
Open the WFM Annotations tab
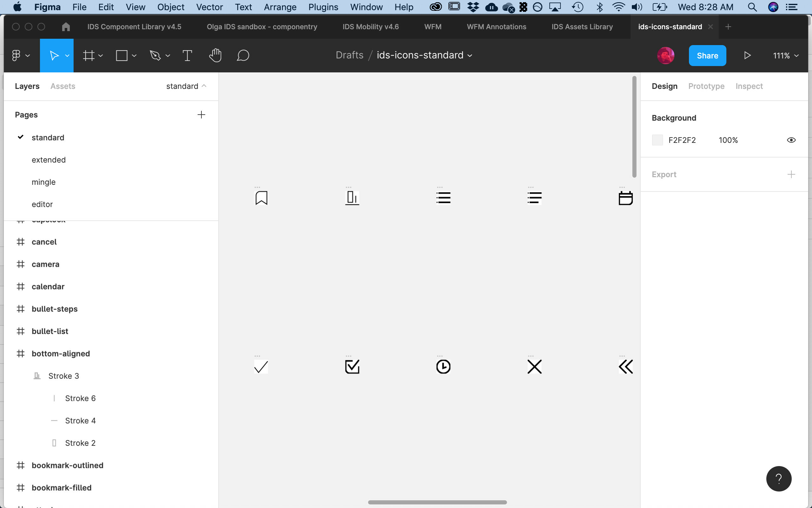coord(496,27)
